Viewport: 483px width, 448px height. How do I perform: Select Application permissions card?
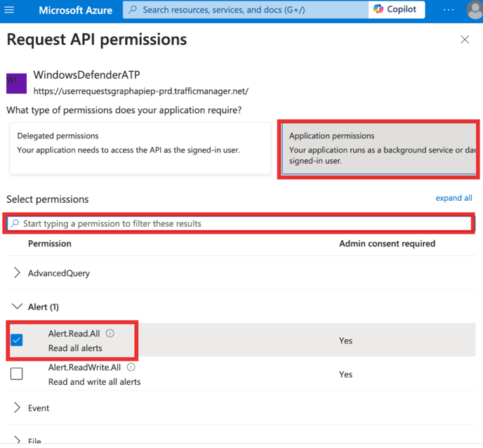378,148
